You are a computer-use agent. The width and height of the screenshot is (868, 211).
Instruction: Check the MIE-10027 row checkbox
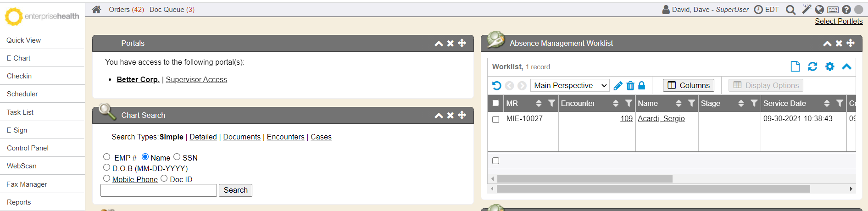(495, 119)
